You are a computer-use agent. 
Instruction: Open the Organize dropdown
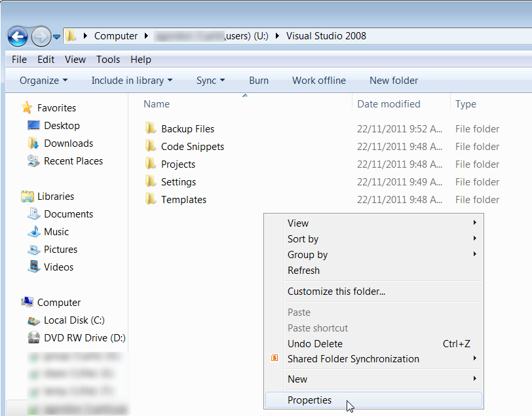tap(43, 81)
